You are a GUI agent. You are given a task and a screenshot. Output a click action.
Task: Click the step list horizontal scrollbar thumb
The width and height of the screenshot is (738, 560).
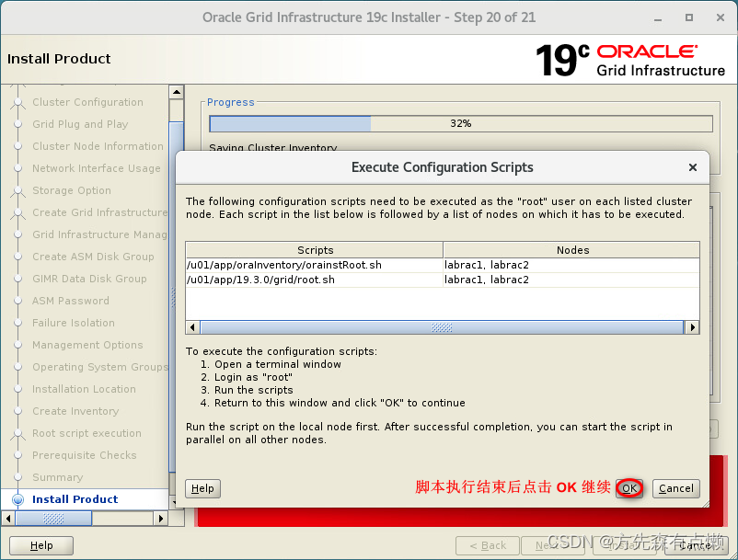coord(53,519)
